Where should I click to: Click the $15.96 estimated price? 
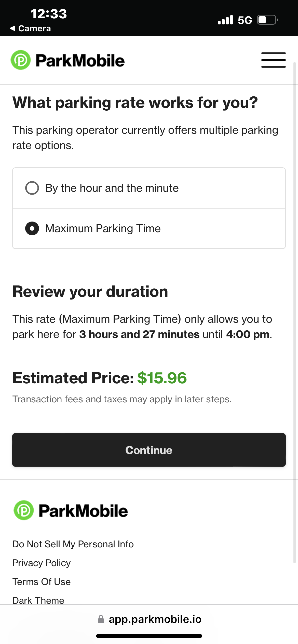(162, 378)
